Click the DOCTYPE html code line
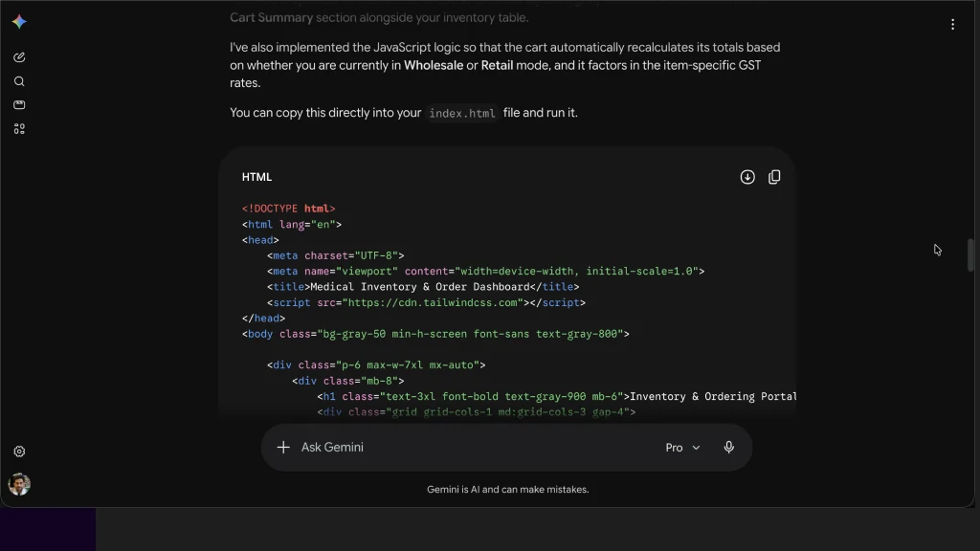This screenshot has width=980, height=551. click(x=289, y=209)
